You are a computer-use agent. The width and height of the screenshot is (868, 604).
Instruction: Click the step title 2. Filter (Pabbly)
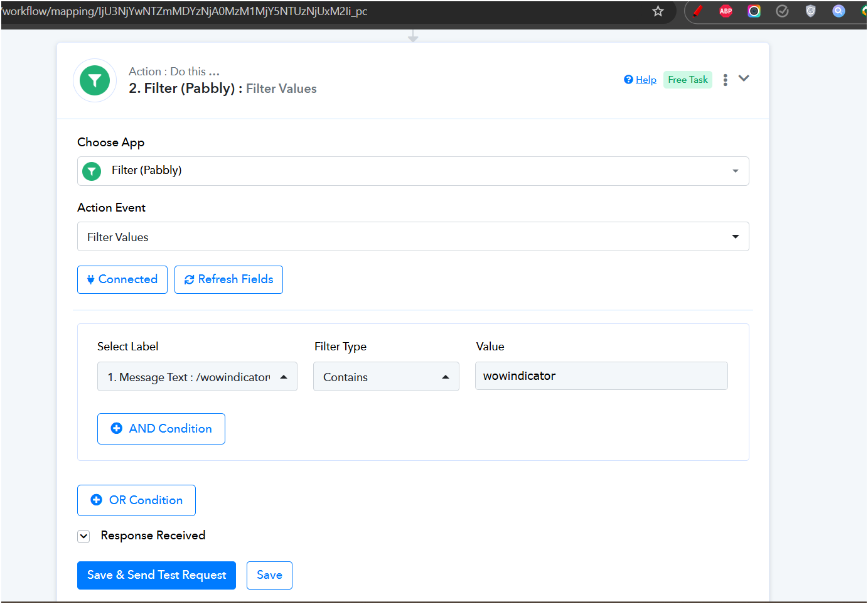pos(185,89)
